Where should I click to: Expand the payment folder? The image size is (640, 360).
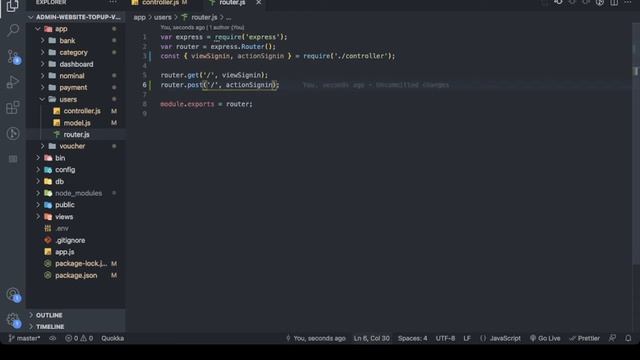(x=73, y=88)
